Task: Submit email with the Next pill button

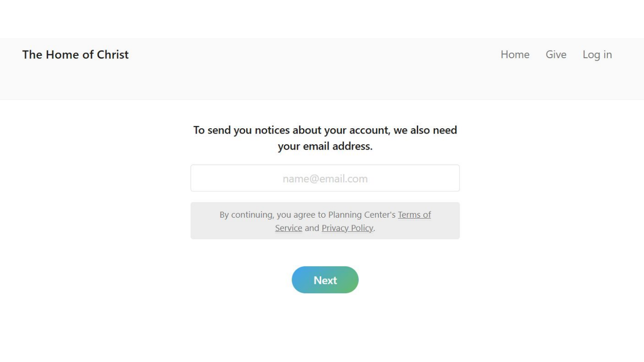Action: [x=325, y=280]
